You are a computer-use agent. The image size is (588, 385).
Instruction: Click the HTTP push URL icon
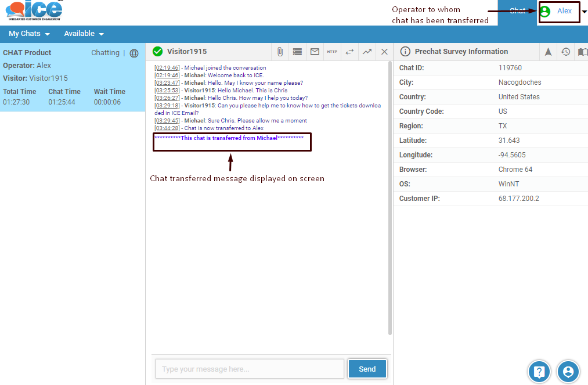point(332,52)
